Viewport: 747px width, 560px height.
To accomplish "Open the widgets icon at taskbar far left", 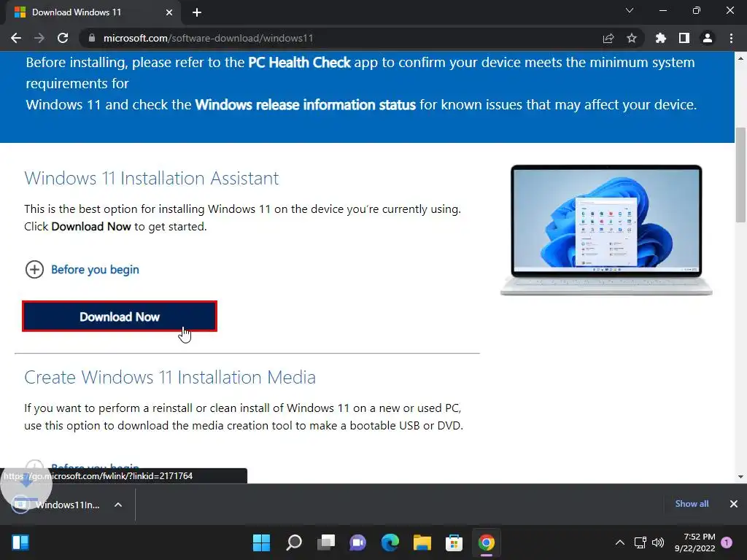I will point(20,542).
